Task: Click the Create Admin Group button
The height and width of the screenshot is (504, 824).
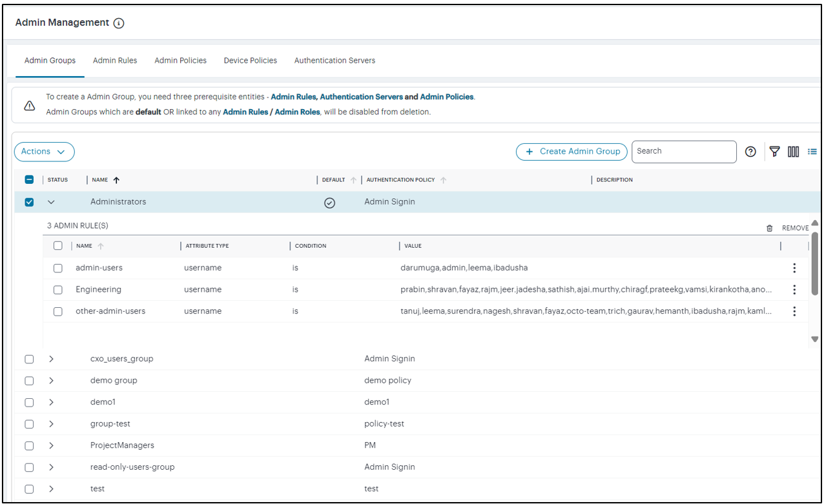Action: coord(572,152)
